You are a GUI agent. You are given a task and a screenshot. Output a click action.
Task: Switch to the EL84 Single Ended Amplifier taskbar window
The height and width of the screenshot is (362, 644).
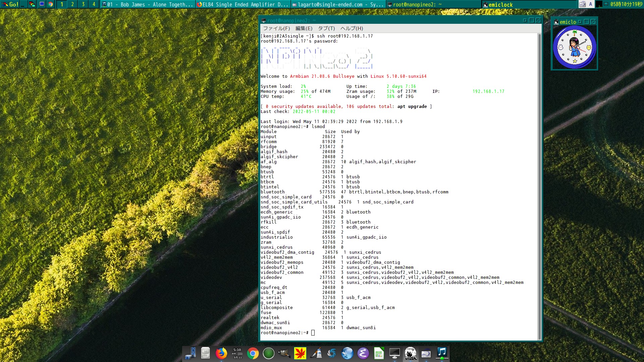tap(243, 4)
